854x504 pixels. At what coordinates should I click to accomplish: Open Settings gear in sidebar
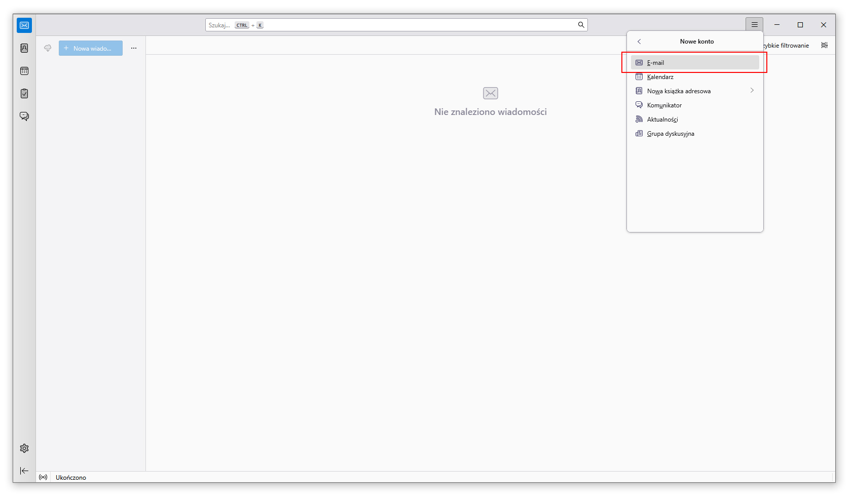pos(24,448)
